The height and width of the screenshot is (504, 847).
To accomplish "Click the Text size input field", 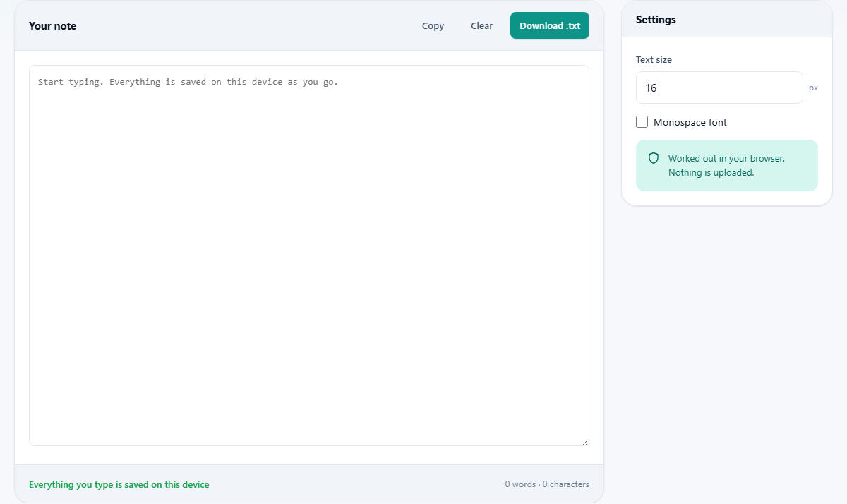I will click(719, 88).
